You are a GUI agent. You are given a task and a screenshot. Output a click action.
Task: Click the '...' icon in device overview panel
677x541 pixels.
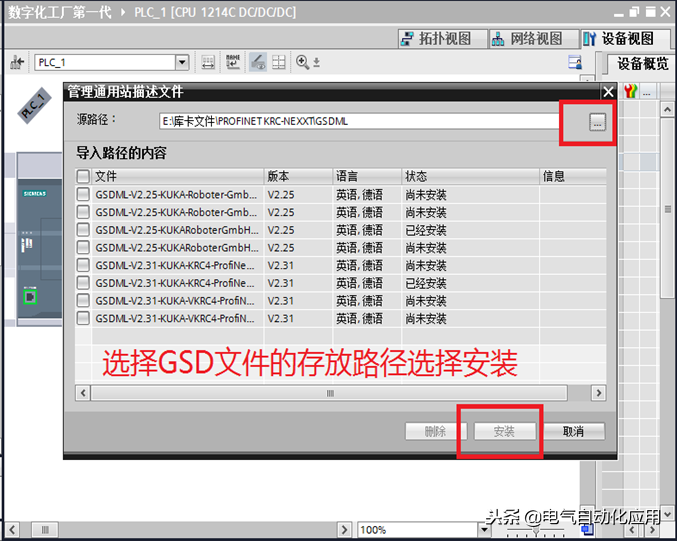(x=647, y=92)
